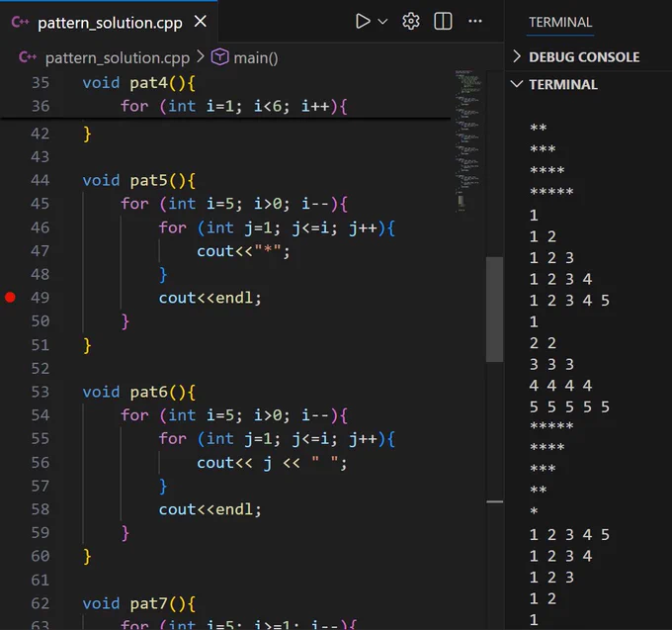Open the settings gear in editor toolbar
This screenshot has height=630, width=672.
(410, 21)
